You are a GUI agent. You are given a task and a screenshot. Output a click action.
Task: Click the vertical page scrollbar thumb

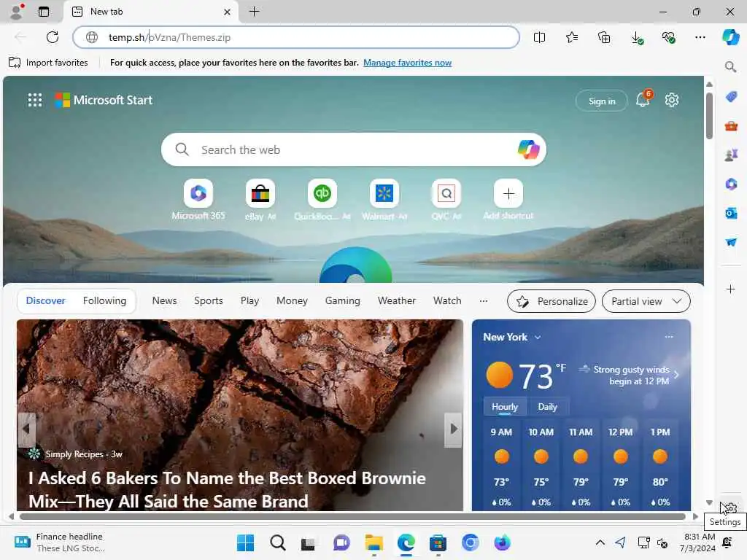709,116
